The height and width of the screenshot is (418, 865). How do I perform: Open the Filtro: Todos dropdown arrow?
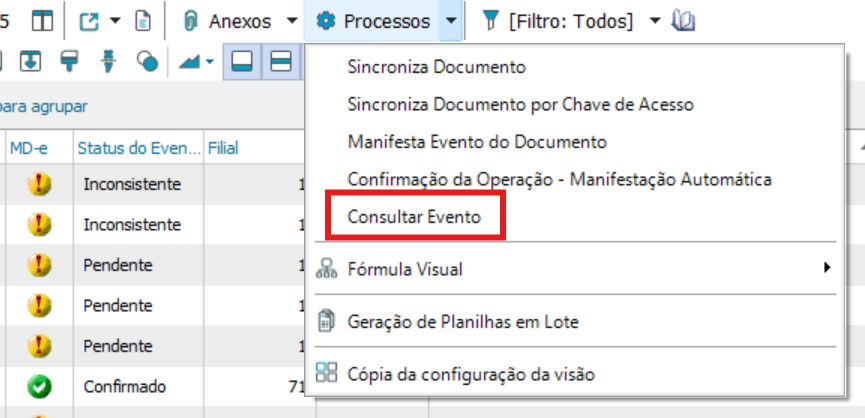pos(654,21)
